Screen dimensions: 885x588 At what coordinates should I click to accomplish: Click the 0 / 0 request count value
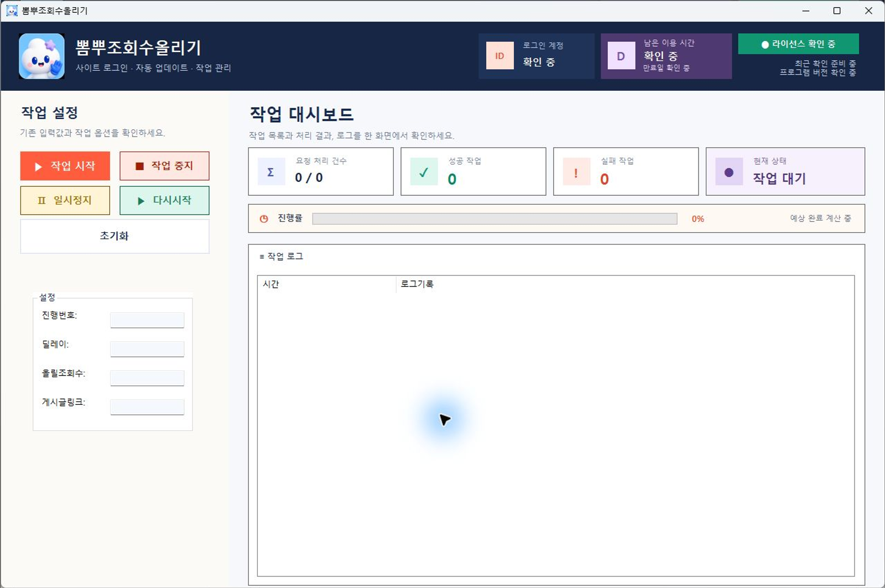[309, 178]
